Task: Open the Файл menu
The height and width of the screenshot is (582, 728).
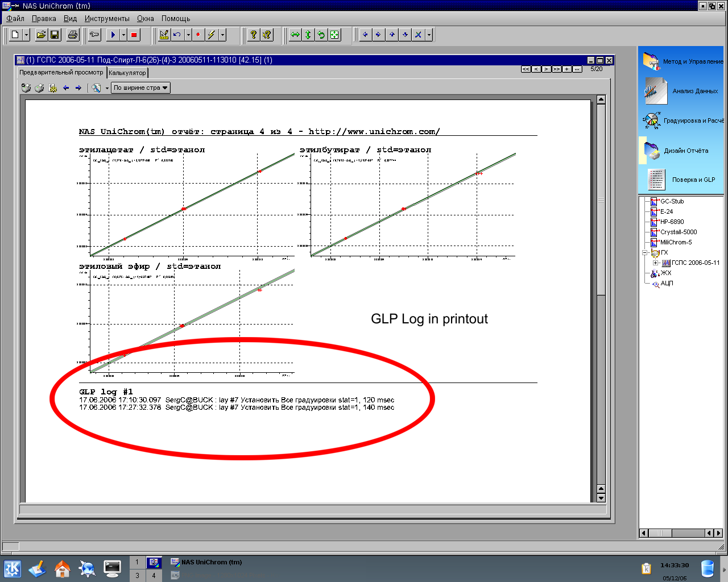Action: coord(15,18)
